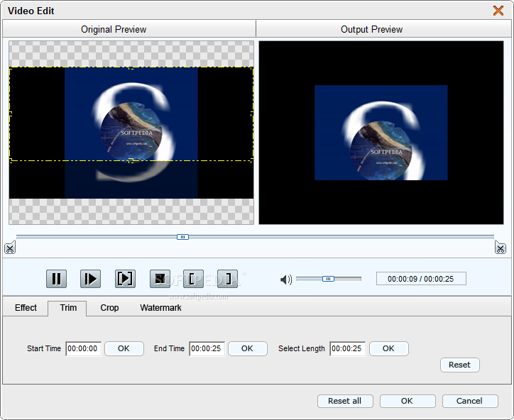Confirm Select Length with its OK button
514x420 pixels.
(389, 348)
